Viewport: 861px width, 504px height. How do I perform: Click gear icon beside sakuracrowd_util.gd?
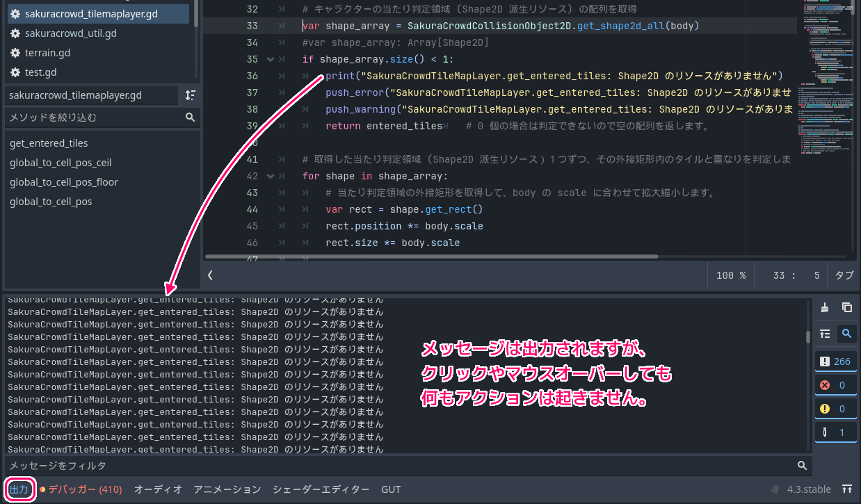coord(15,33)
